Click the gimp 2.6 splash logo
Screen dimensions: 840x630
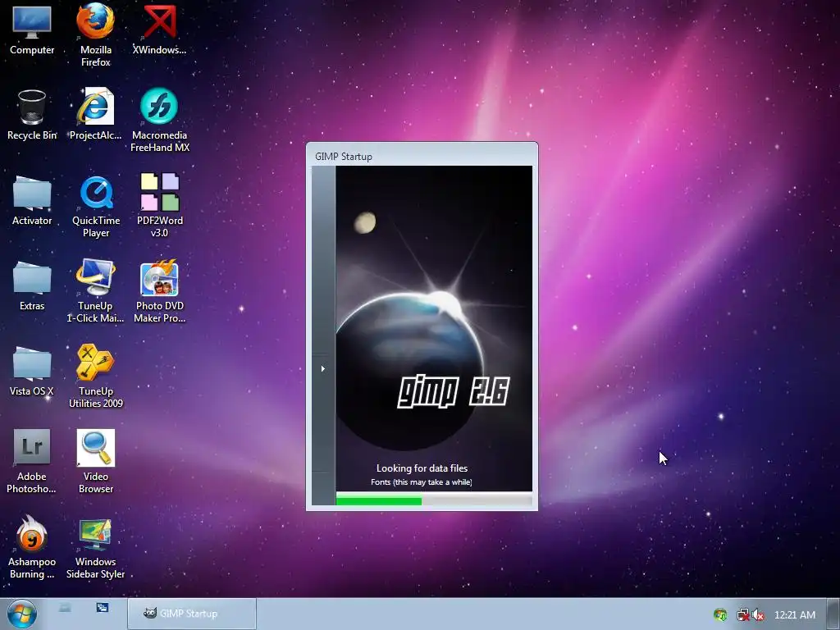(x=453, y=391)
